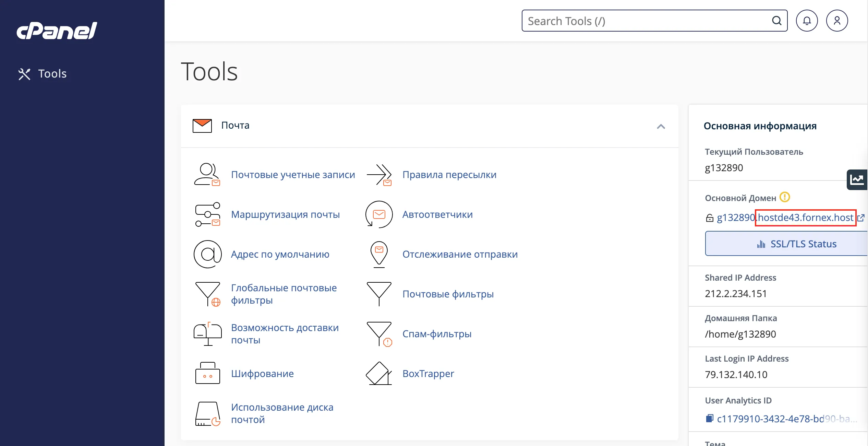Open Шифрование link
Viewport: 868px width, 446px height.
pos(262,374)
